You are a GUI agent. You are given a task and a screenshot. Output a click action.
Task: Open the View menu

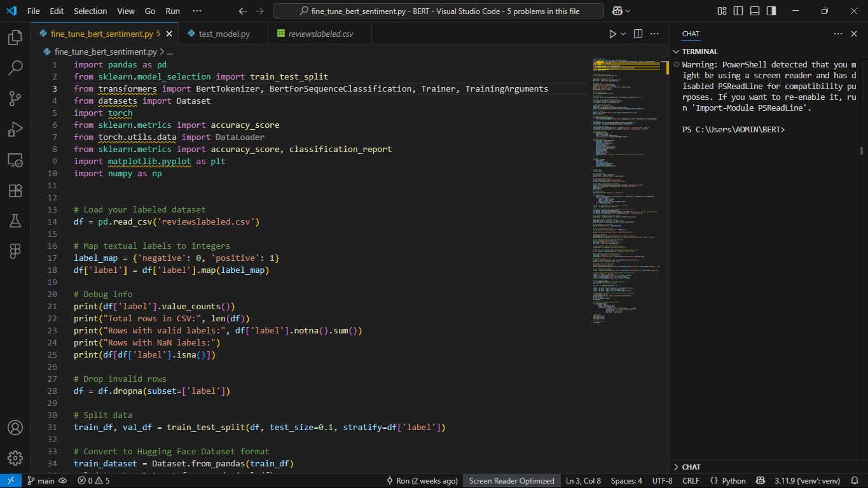point(126,11)
